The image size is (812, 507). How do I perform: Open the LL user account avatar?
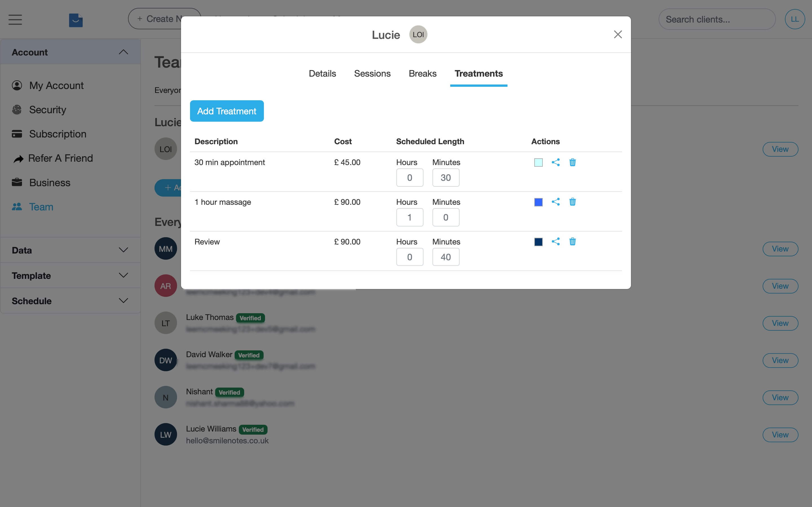pyautogui.click(x=795, y=19)
